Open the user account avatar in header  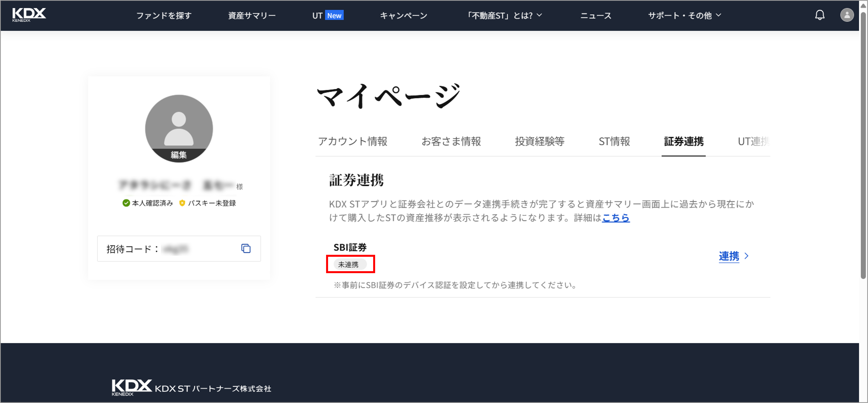coord(847,15)
